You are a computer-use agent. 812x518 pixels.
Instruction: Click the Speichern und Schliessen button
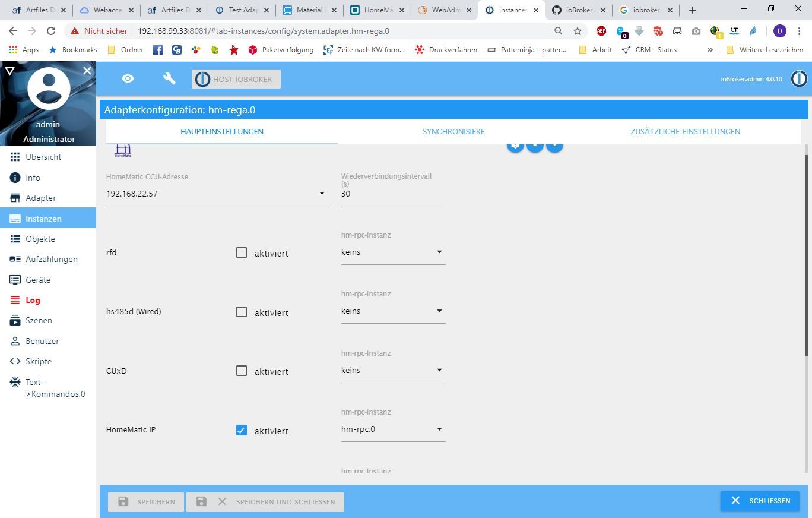click(265, 501)
